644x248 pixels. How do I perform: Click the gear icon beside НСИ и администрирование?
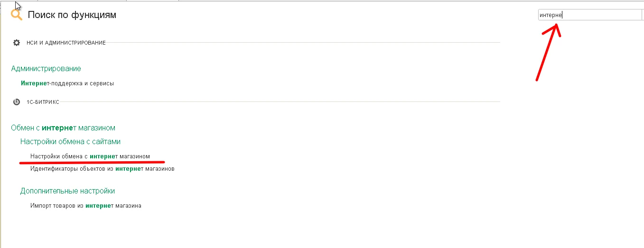coord(17,43)
